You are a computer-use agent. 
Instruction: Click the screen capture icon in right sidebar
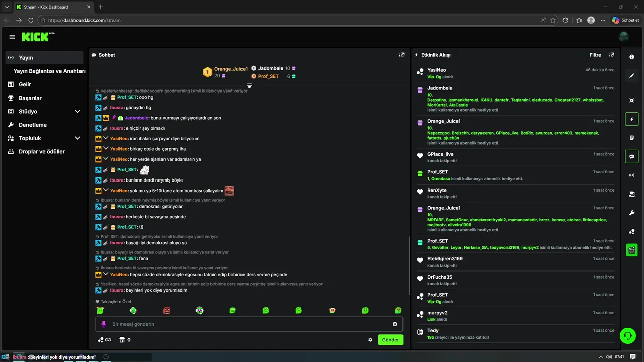click(632, 100)
